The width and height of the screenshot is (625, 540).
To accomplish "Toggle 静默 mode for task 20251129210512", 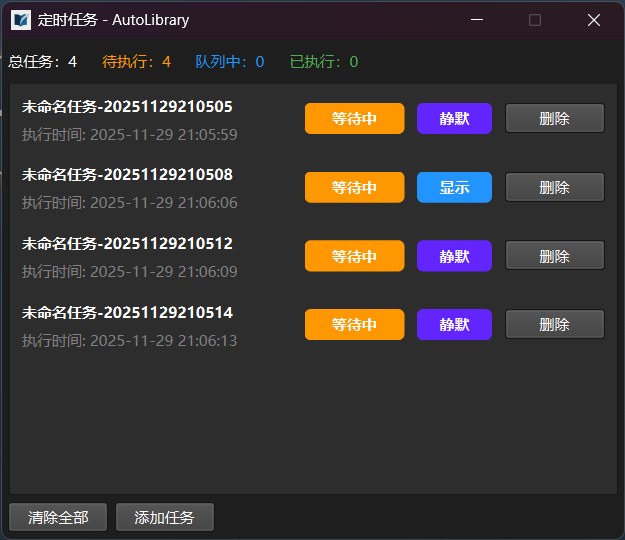I will [454, 256].
